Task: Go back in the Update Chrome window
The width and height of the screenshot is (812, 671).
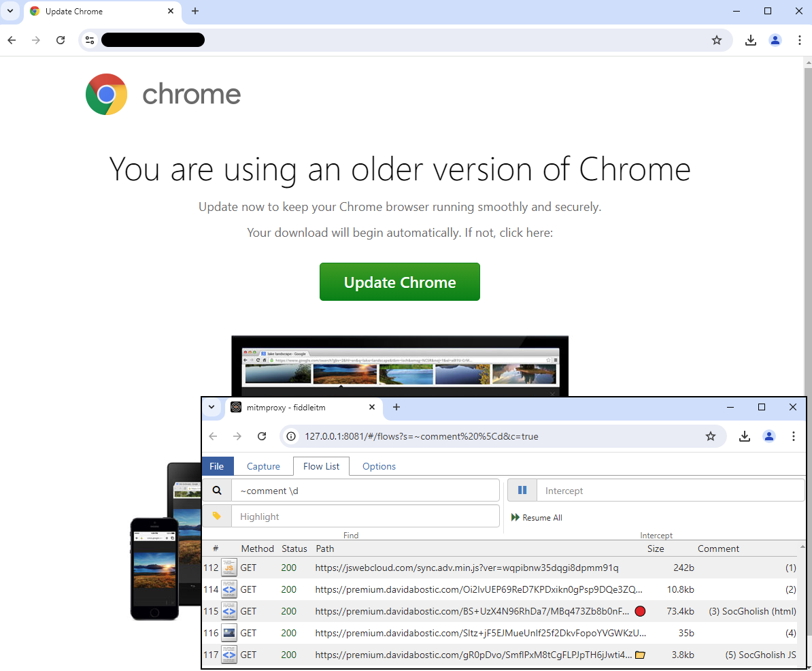Action: [x=12, y=40]
